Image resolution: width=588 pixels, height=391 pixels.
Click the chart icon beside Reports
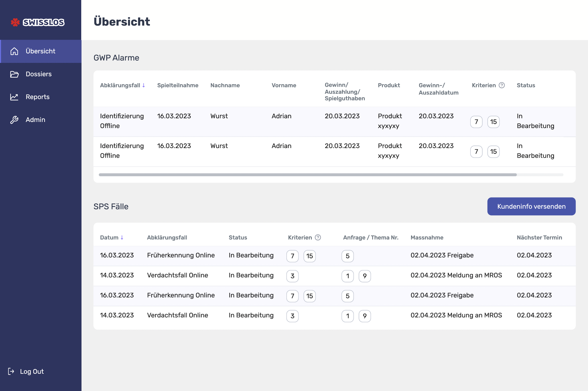coord(14,97)
